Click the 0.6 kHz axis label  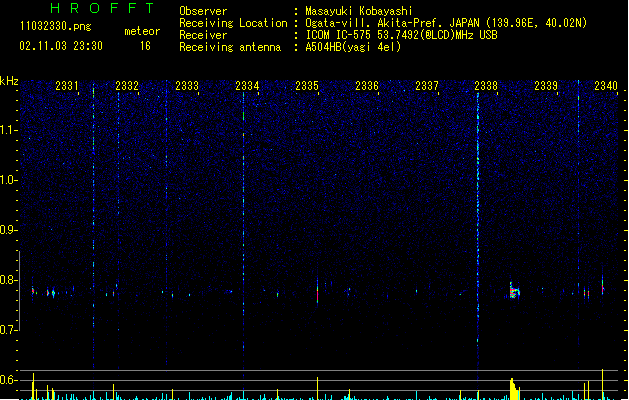pyautogui.click(x=8, y=380)
